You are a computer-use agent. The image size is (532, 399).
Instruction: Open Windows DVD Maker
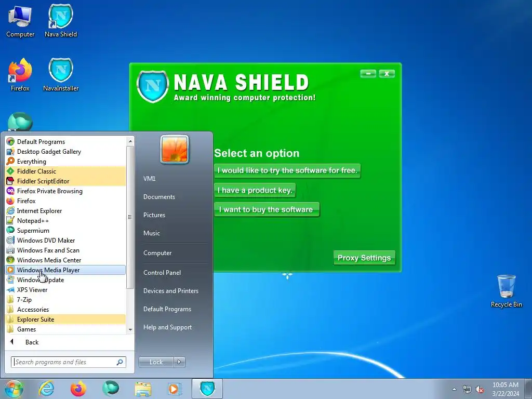[x=66, y=240]
